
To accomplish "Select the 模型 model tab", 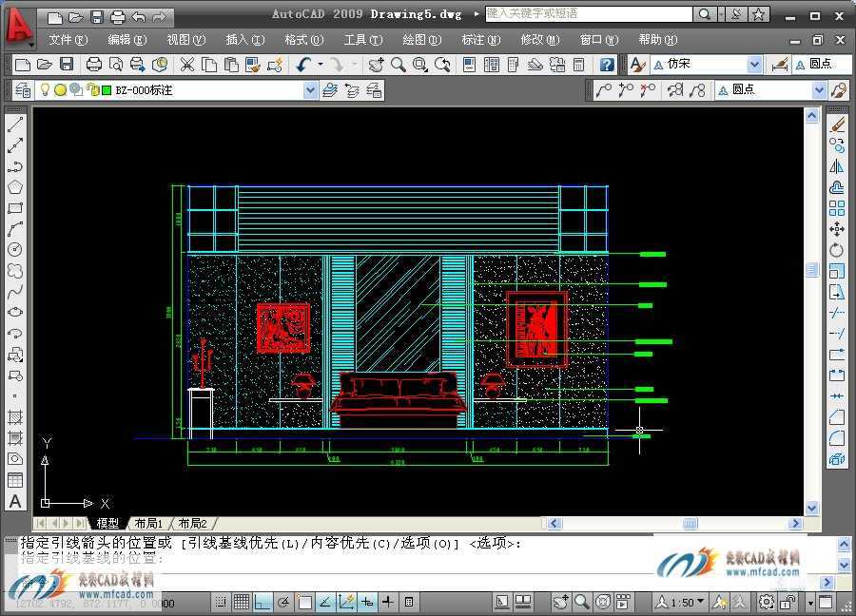I will (x=107, y=523).
